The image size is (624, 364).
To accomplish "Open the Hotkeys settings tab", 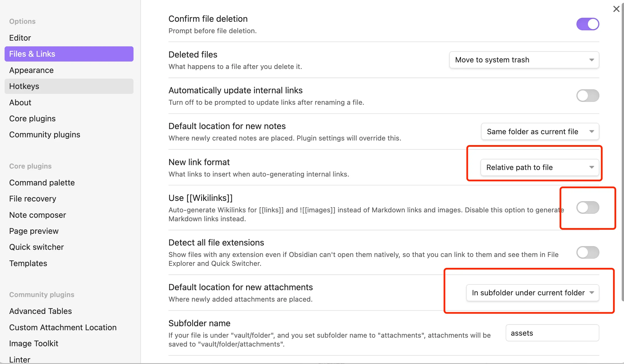I will pos(24,86).
